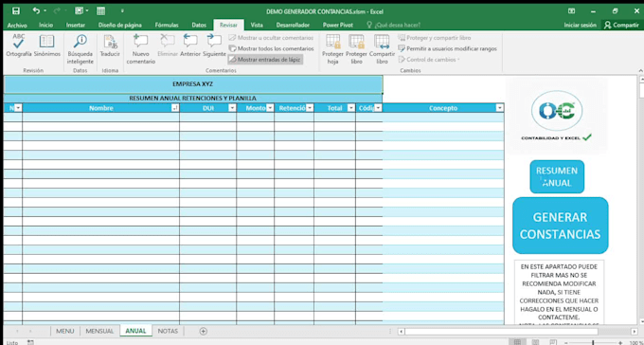Click the horizontal scrollbar right arrow

click(635, 332)
